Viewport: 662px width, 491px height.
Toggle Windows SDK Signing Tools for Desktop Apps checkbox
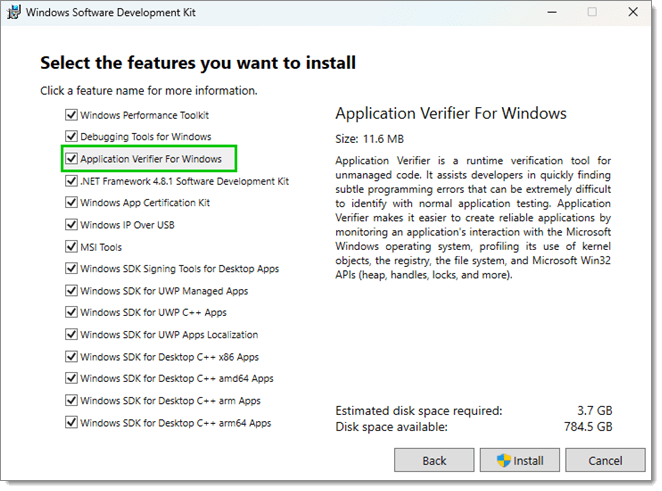[x=71, y=269]
